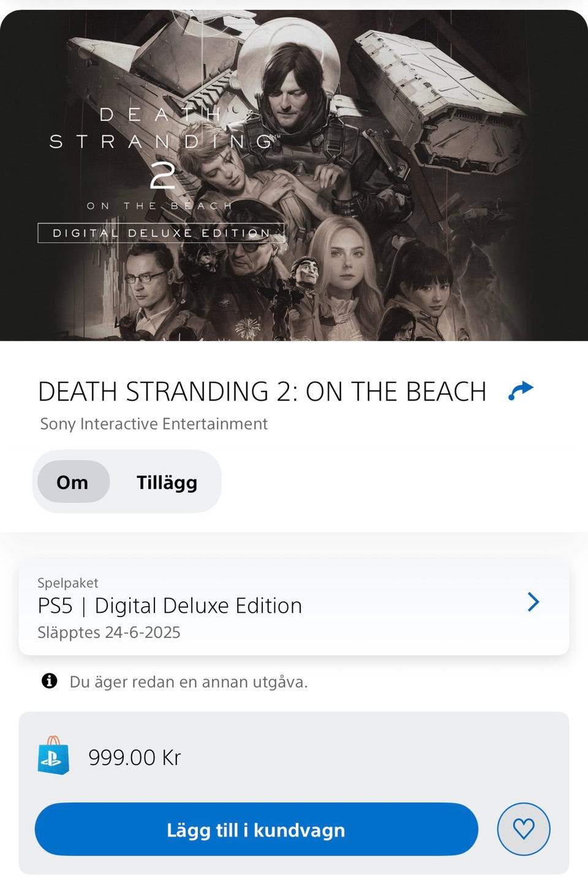Expand edition chevron on Spelpaket card
This screenshot has height=880, width=588.
point(533,602)
